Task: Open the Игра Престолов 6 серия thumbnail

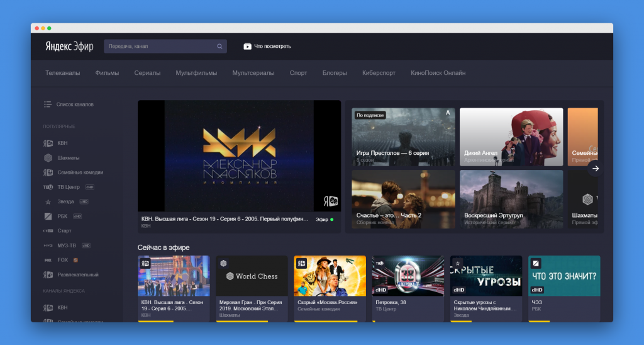Action: (x=403, y=137)
